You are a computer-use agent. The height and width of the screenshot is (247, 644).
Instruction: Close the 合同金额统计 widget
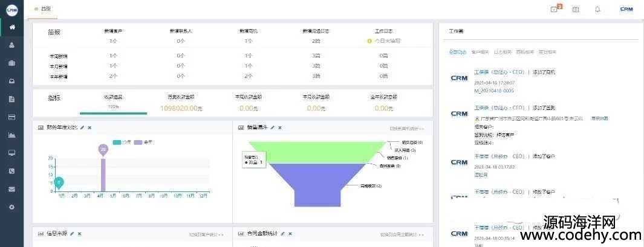(290, 234)
